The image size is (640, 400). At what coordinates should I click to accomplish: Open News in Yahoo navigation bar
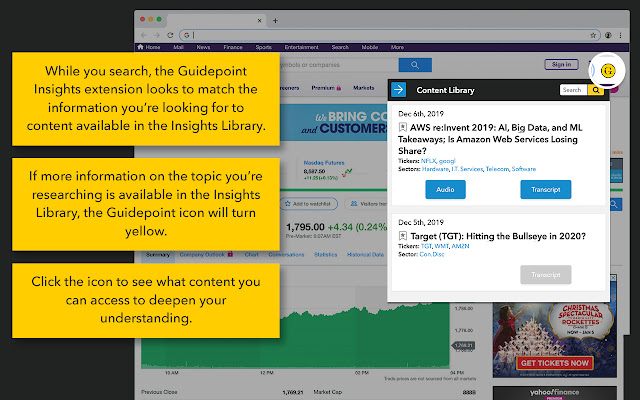tap(203, 47)
